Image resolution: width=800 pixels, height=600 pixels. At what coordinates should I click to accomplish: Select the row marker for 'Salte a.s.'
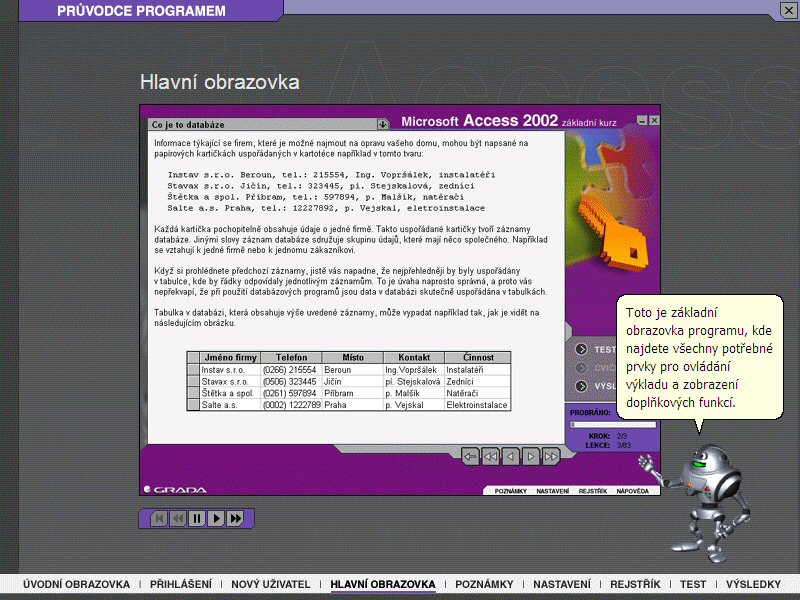[x=193, y=405]
